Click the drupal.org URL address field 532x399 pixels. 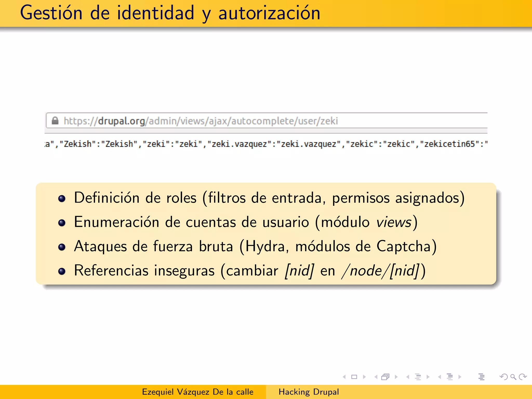click(x=267, y=121)
